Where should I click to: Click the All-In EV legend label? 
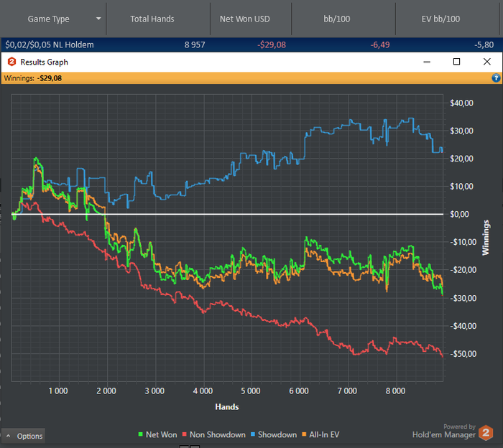tap(324, 434)
